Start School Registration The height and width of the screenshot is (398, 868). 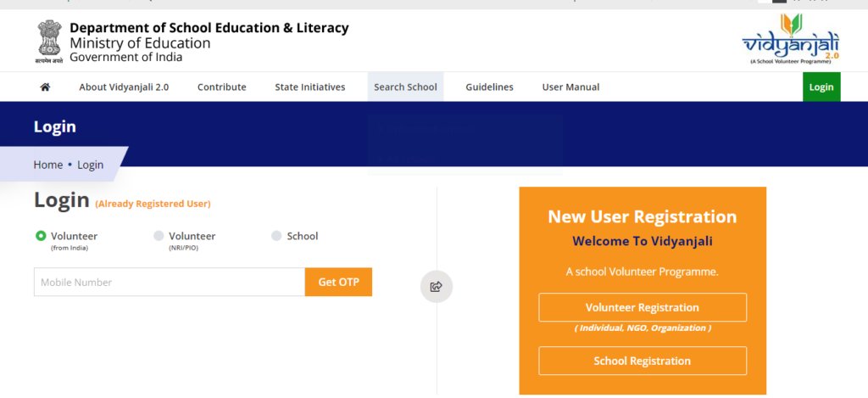pyautogui.click(x=643, y=361)
